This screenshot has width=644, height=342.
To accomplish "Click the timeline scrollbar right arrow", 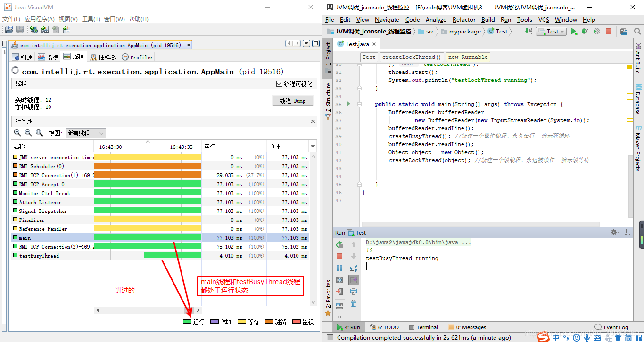I will pyautogui.click(x=198, y=310).
